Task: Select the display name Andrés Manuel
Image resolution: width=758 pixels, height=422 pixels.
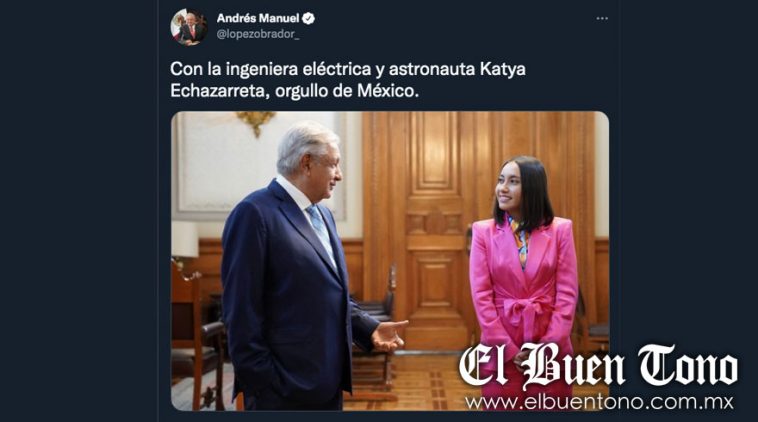Action: pyautogui.click(x=258, y=18)
